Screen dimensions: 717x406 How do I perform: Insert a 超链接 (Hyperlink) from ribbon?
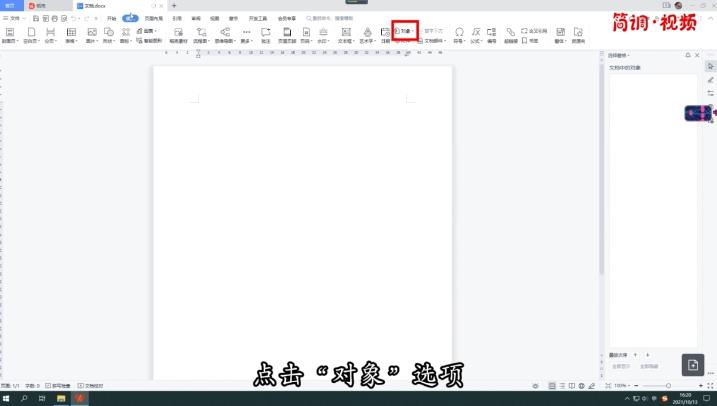point(511,35)
